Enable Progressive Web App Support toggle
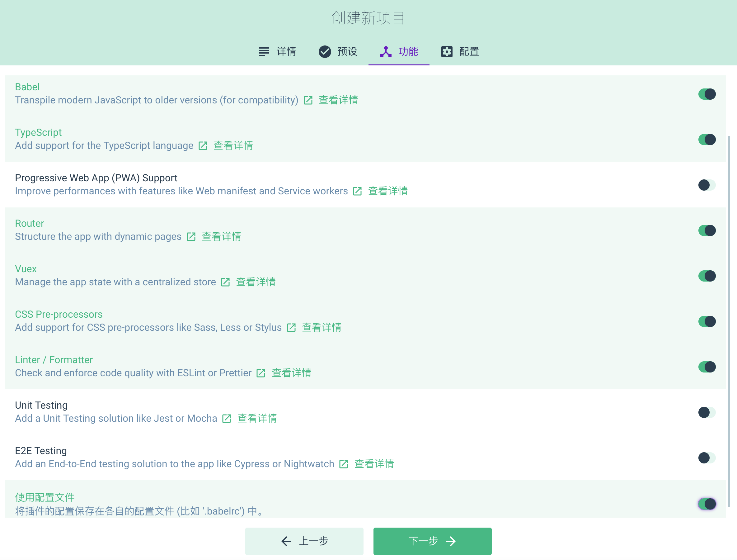The width and height of the screenshot is (737, 560). 707,185
